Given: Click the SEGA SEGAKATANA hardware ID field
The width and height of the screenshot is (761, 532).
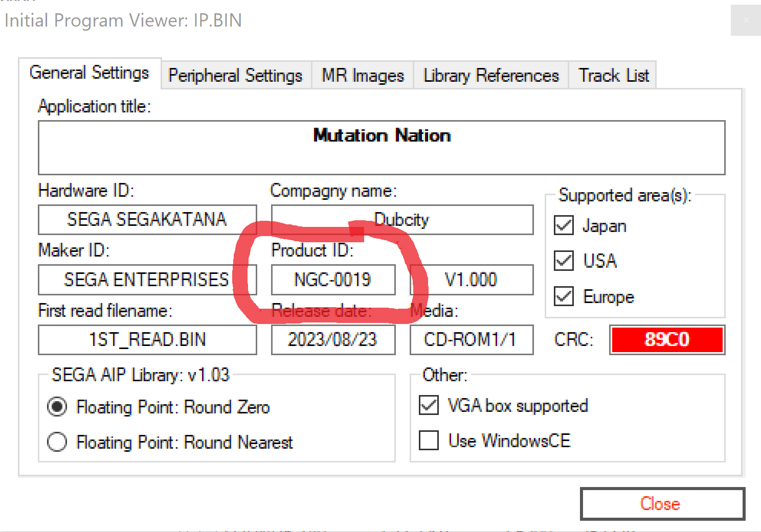Looking at the screenshot, I should click(x=147, y=220).
